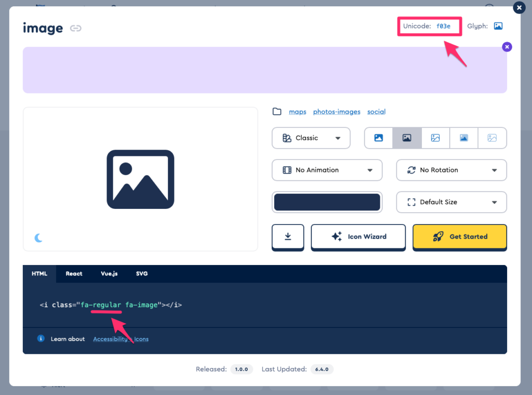Click the download icon button

click(x=288, y=237)
